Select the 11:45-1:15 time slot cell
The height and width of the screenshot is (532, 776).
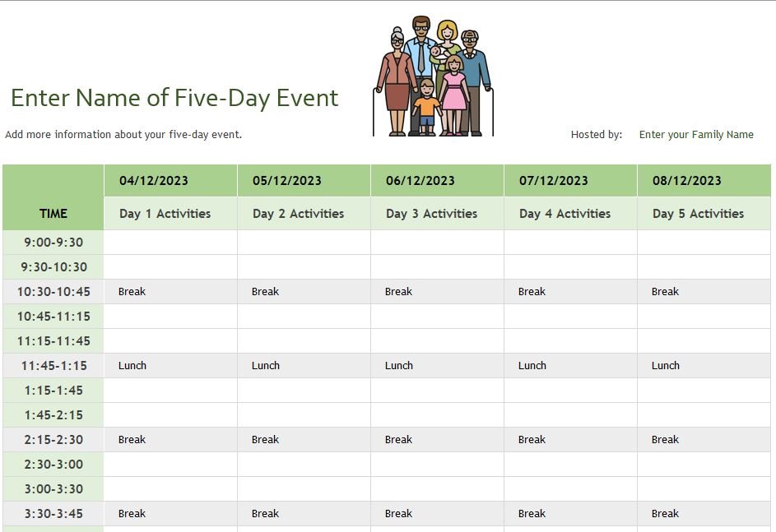click(53, 366)
